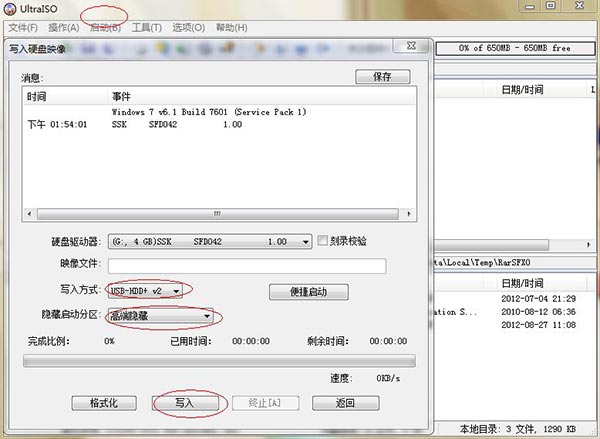Expand the 隐藏启动分区 dropdown
The height and width of the screenshot is (439, 600).
[x=207, y=316]
